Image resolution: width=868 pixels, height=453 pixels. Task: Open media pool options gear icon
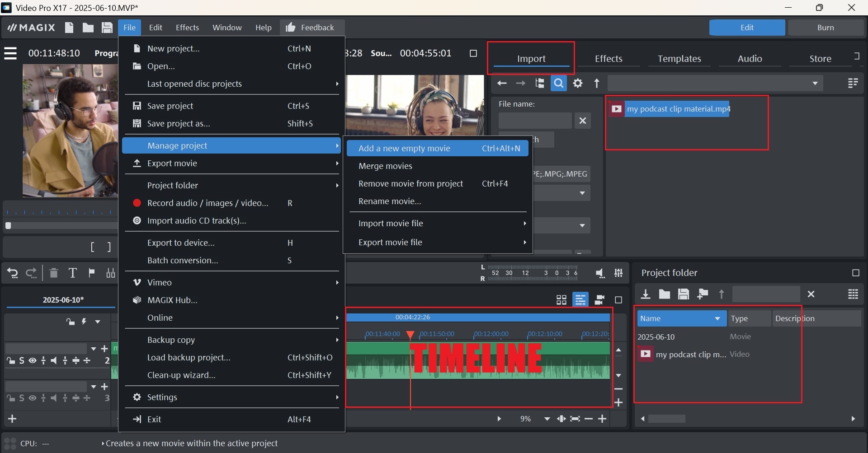click(578, 83)
